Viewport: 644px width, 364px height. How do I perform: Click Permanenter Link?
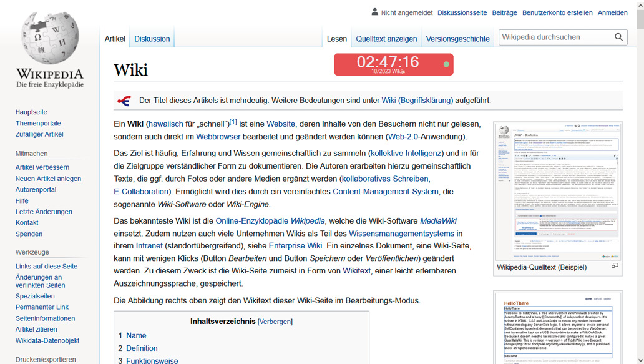[42, 307]
